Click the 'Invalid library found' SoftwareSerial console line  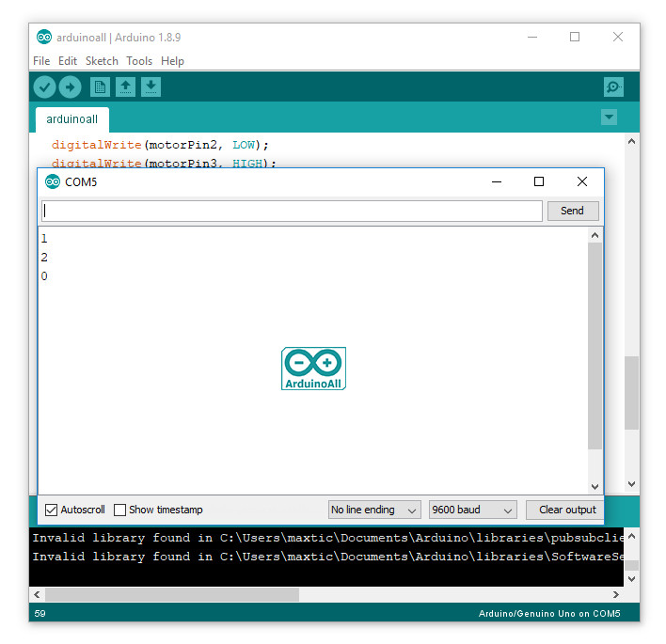(x=328, y=557)
